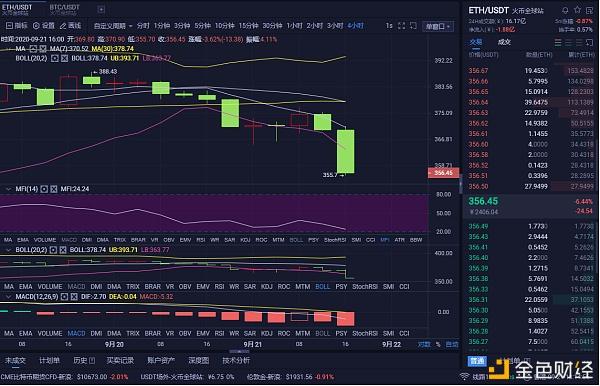Close the MACD(12,26,9) panel

pyautogui.click(x=74, y=297)
